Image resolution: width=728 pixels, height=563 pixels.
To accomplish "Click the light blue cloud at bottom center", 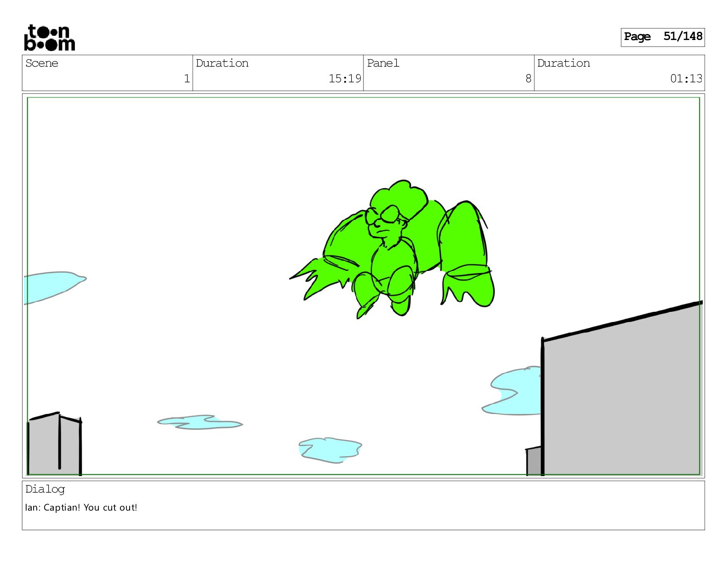I will tap(330, 450).
